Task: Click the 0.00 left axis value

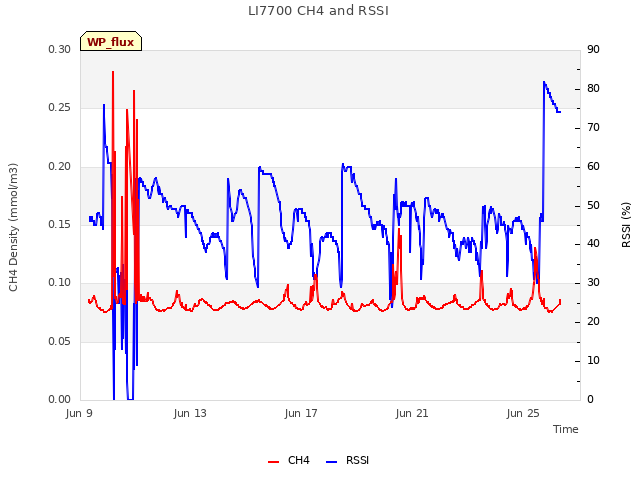Action: (60, 400)
